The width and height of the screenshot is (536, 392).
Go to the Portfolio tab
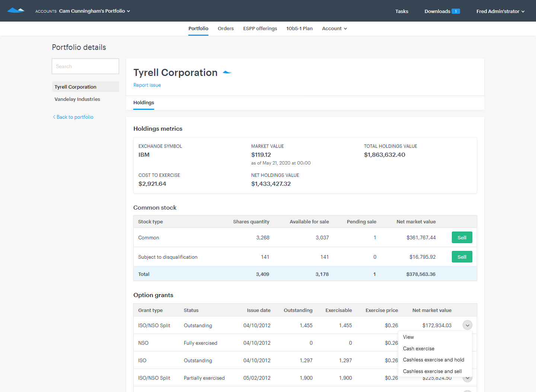coord(198,28)
